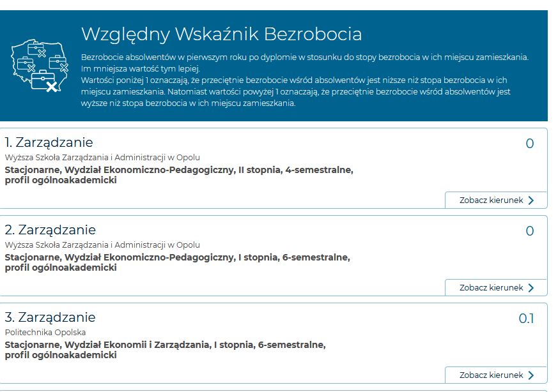Screen dimensions: 558x392
Task: Click chevron arrow in first Zobacz kierunek button
Action: [x=531, y=200]
